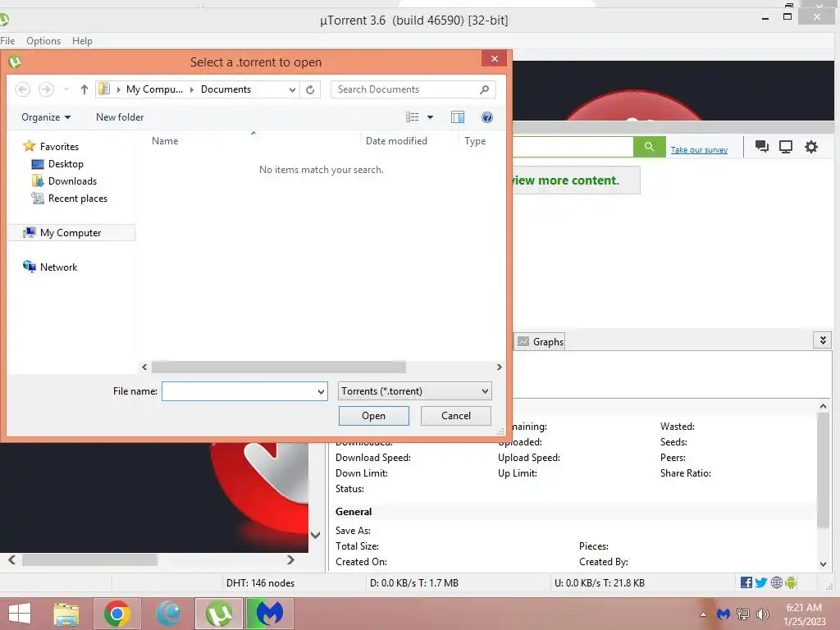The image size is (840, 630).
Task: Expand the My Compu... breadcrumb arrow
Action: tap(192, 89)
